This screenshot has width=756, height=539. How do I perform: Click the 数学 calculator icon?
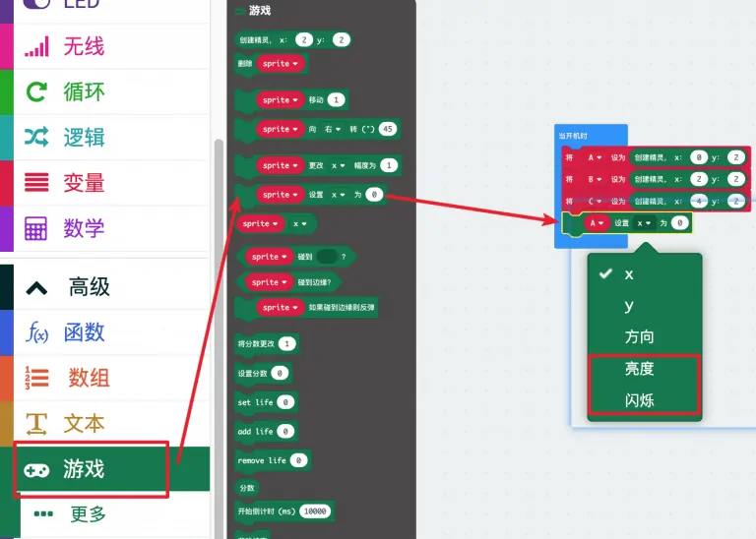coord(36,228)
